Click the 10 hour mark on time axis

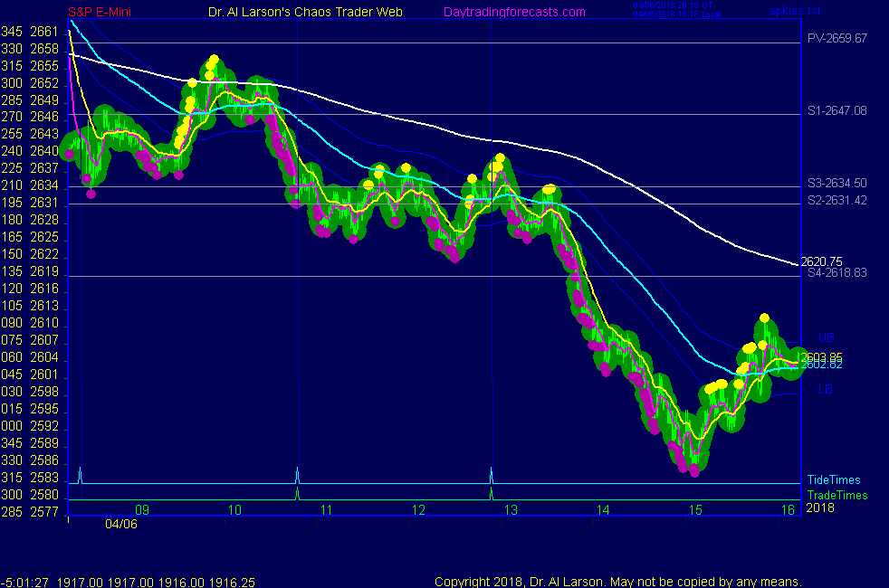tap(234, 510)
